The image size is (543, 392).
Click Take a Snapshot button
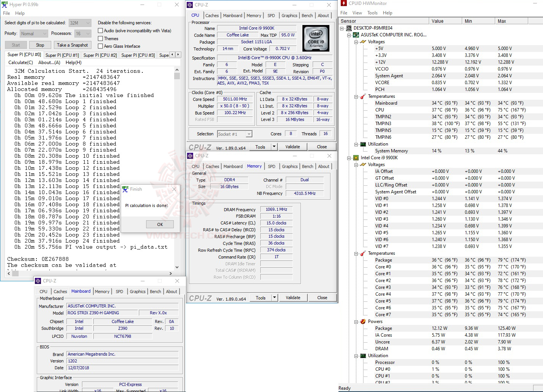click(72, 45)
